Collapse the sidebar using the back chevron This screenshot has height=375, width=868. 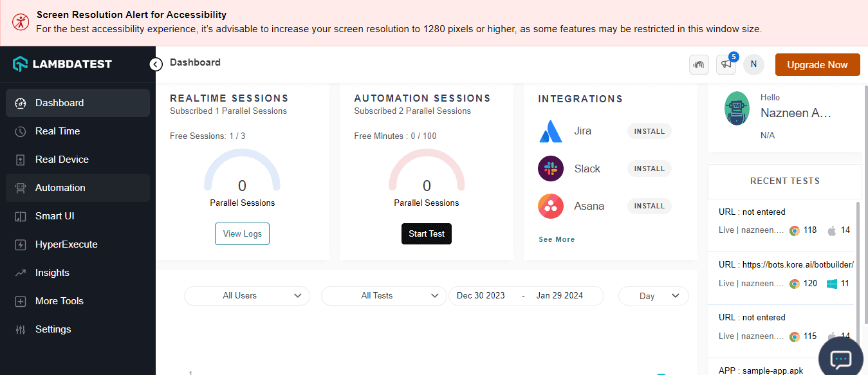coord(156,64)
